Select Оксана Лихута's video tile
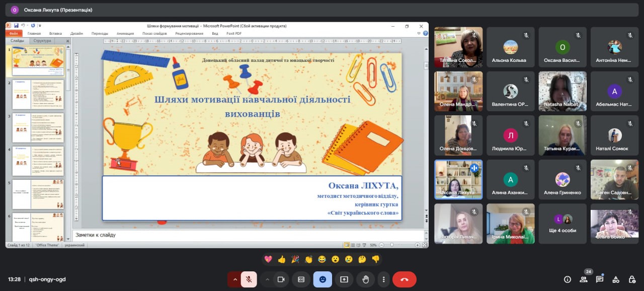644x291 pixels. pos(458,180)
